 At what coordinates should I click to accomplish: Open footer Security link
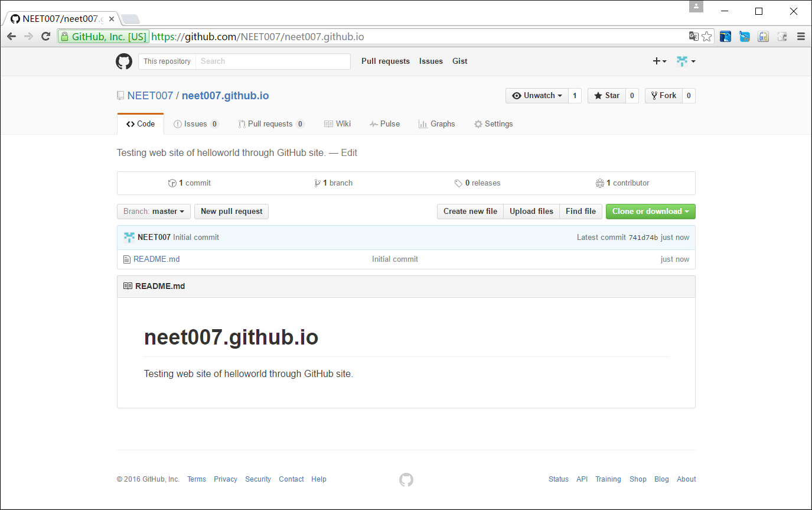(258, 479)
